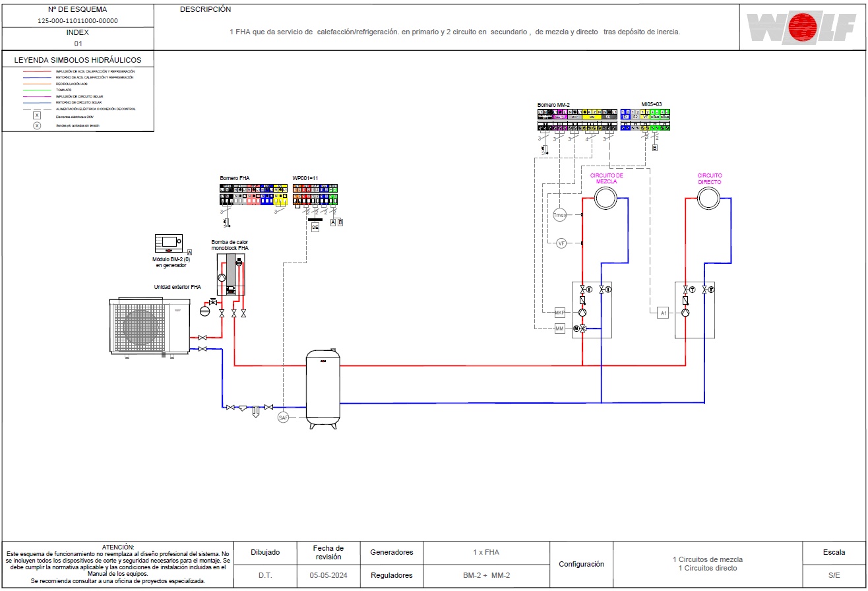Click the BM-2 + MM-2 regulators value
The width and height of the screenshot is (868, 591).
(x=486, y=575)
